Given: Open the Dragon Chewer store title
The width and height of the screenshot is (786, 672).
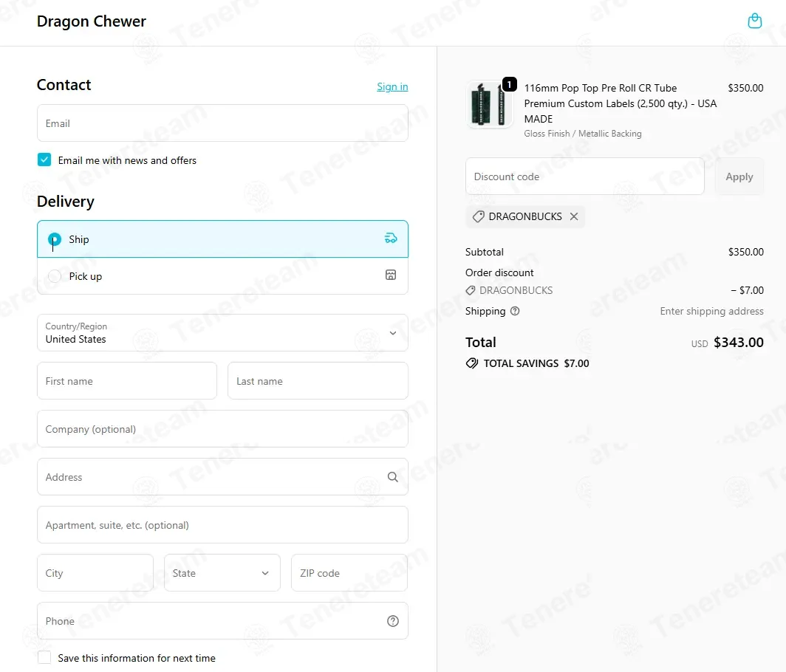Looking at the screenshot, I should pos(92,21).
